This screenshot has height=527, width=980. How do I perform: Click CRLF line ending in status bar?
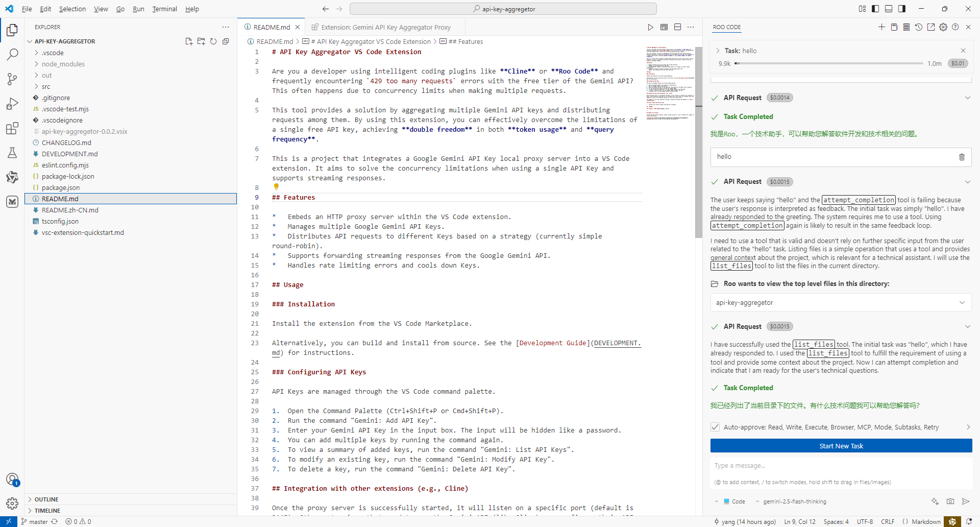click(x=888, y=521)
